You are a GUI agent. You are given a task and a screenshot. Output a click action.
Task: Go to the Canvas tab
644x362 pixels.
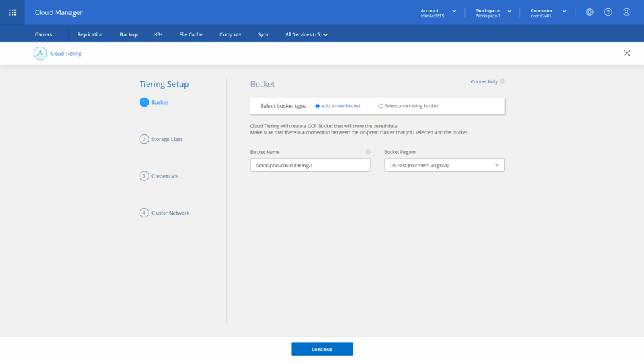point(43,34)
